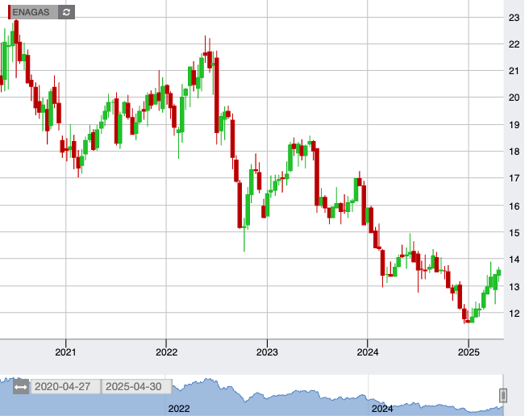Edit the end date field 2025-04-30
Screen dimensions: 529x420
(x=136, y=387)
